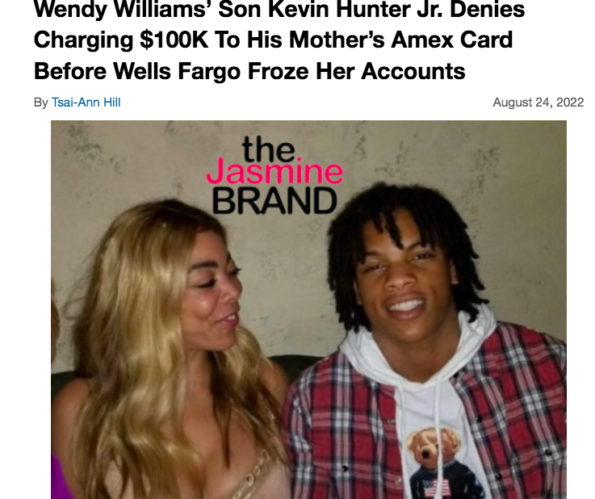The height and width of the screenshot is (499, 595).
Task: Select the August 24, 2022 publish date
Action: point(538,102)
